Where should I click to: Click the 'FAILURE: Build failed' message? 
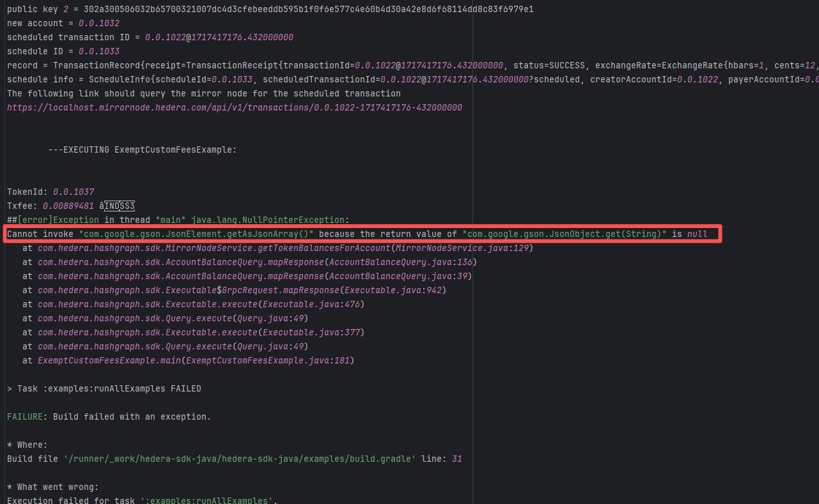coord(109,416)
